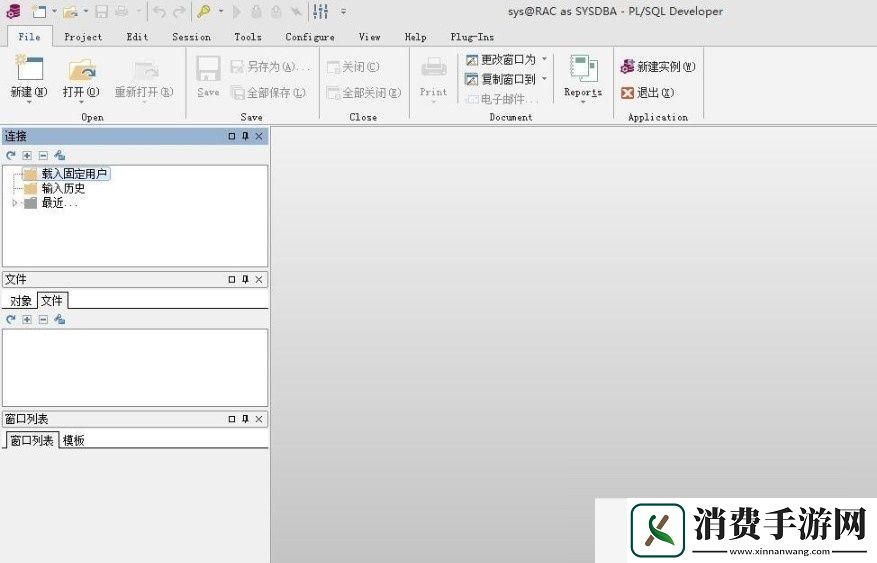Open the Project ribbon tab

[x=83, y=37]
